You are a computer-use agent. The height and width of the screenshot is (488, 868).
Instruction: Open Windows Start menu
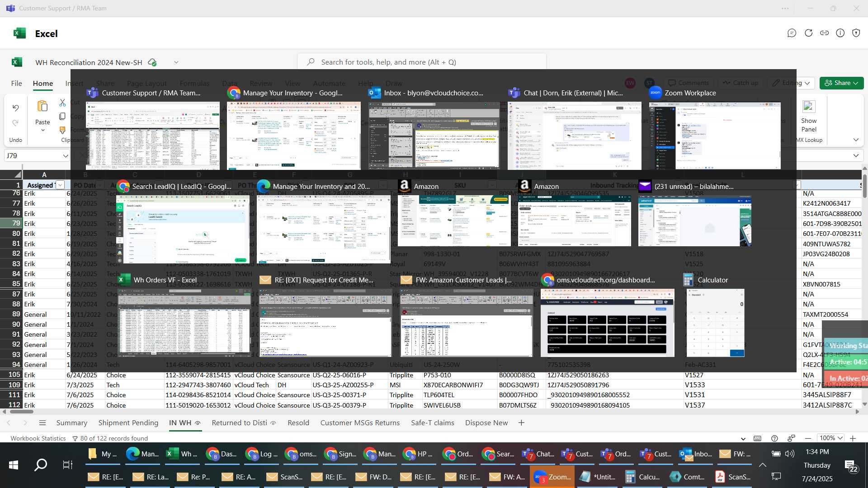pos(14,465)
